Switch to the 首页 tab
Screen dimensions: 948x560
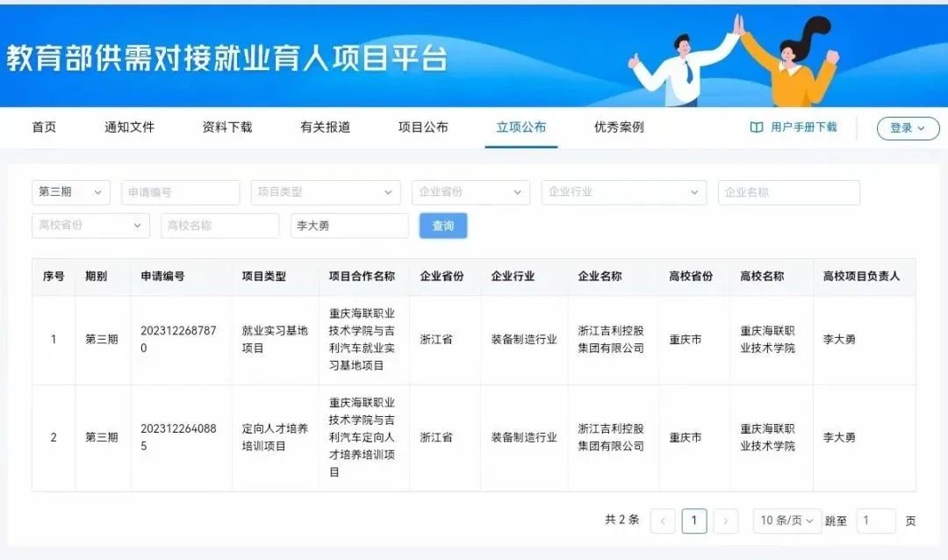click(44, 127)
